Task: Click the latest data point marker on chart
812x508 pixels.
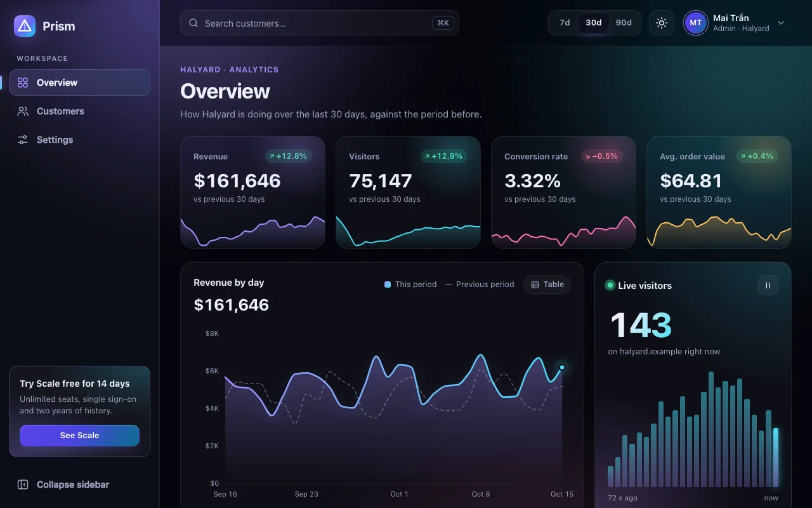Action: click(x=562, y=367)
